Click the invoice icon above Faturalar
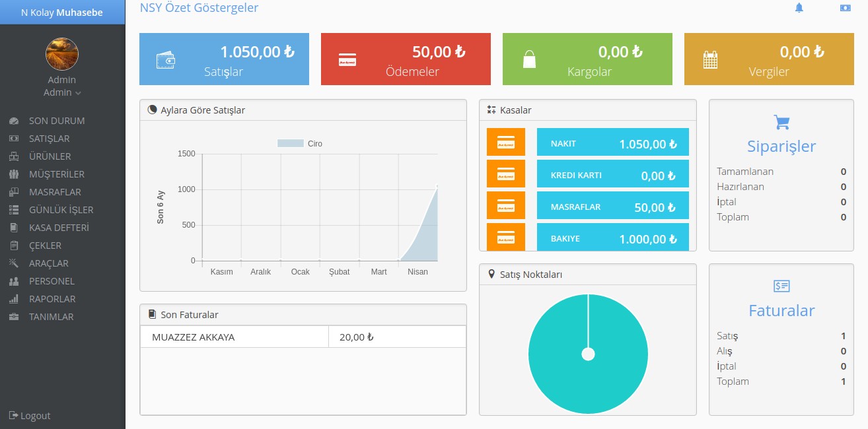This screenshot has height=429, width=868. [781, 286]
